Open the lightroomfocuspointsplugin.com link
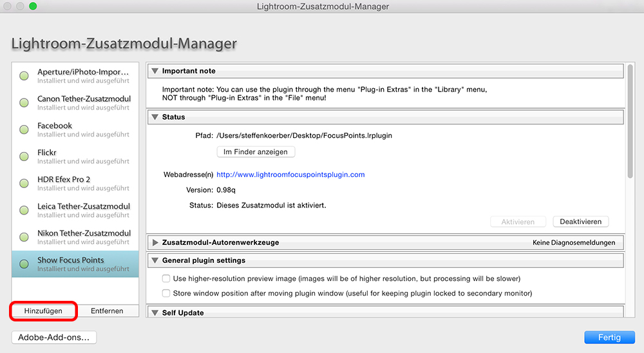Image resolution: width=644 pixels, height=353 pixels. (290, 175)
